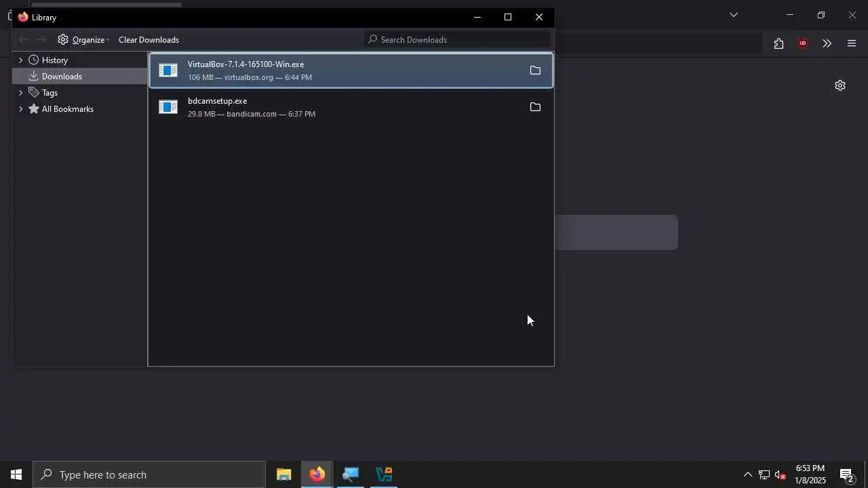Open the Firefox application hamburger menu
The height and width of the screenshot is (488, 868).
click(x=852, y=43)
